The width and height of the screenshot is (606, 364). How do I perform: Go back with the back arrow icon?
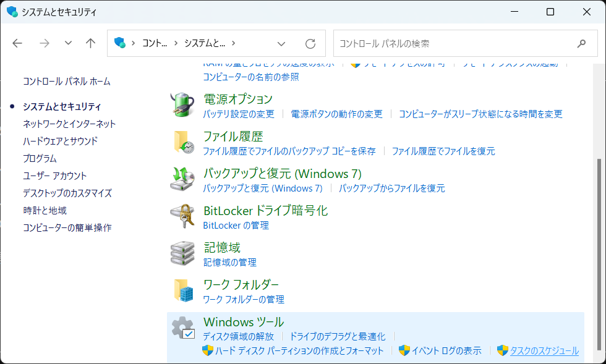(x=17, y=43)
